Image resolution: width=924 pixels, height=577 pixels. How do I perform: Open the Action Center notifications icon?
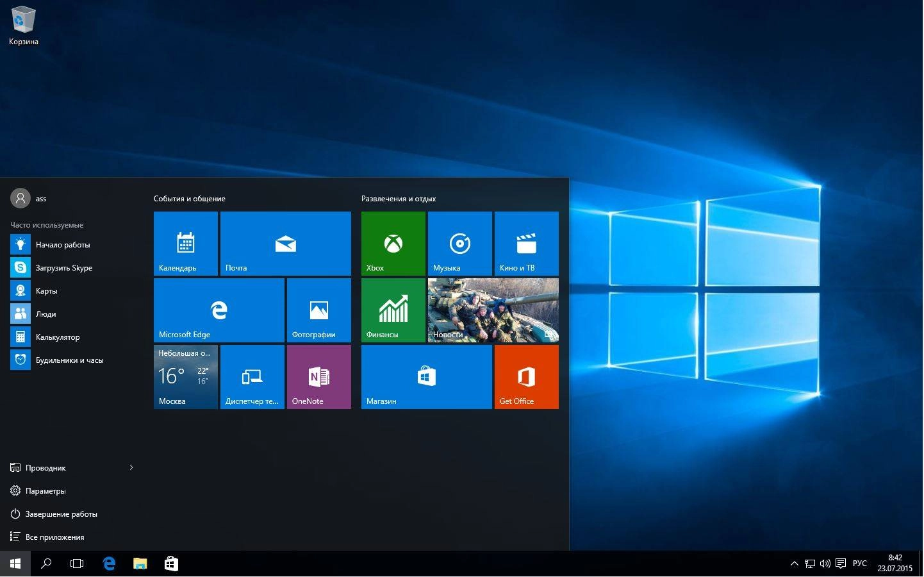tap(841, 564)
